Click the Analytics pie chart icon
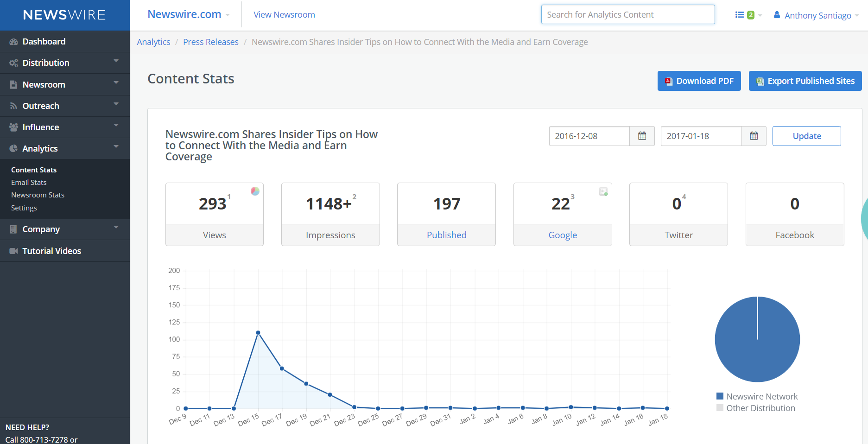Screen dimensions: 868x444 [x=13, y=149]
